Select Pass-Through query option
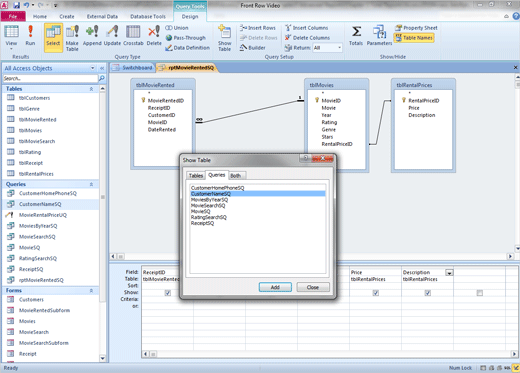The width and height of the screenshot is (520, 373). (186, 38)
